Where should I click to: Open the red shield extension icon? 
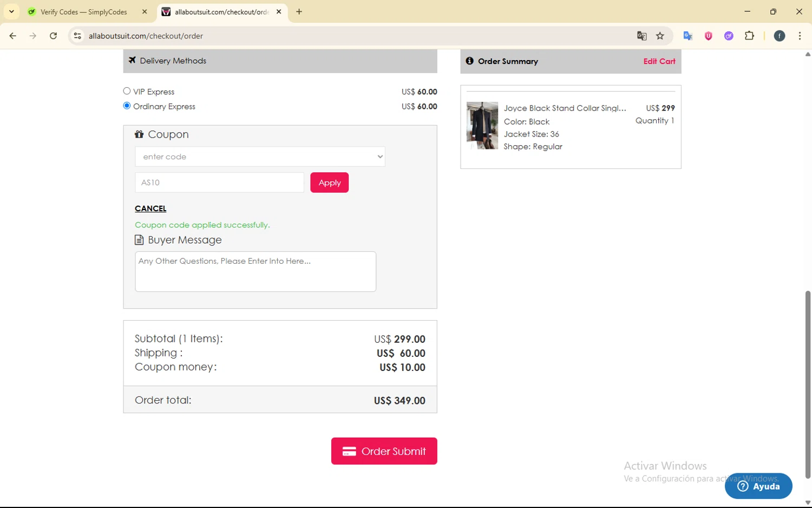click(708, 36)
